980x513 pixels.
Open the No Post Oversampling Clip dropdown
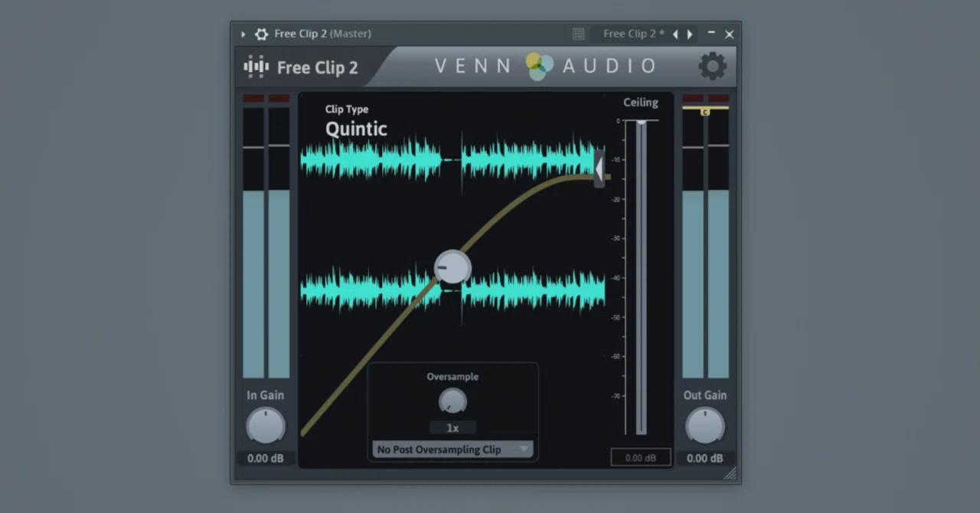452,449
